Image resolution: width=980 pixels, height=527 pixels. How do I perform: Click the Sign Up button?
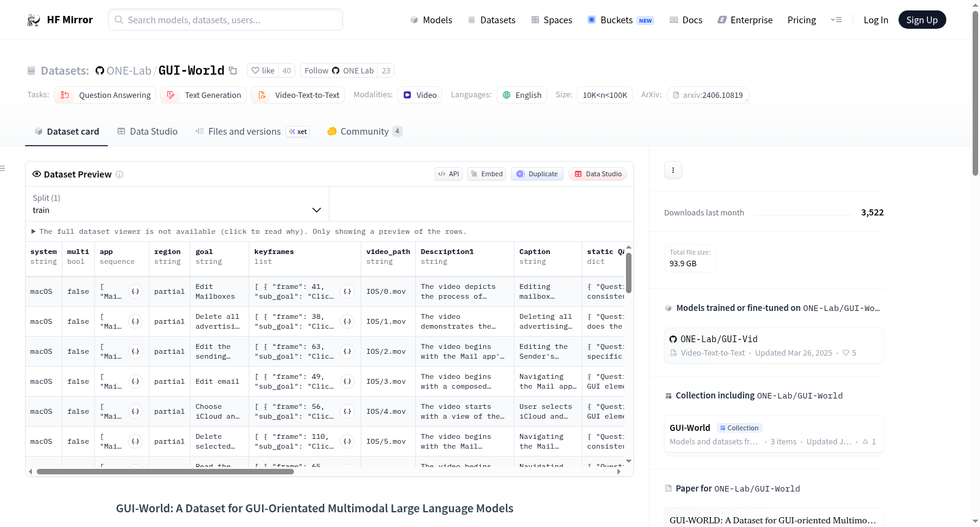point(922,20)
